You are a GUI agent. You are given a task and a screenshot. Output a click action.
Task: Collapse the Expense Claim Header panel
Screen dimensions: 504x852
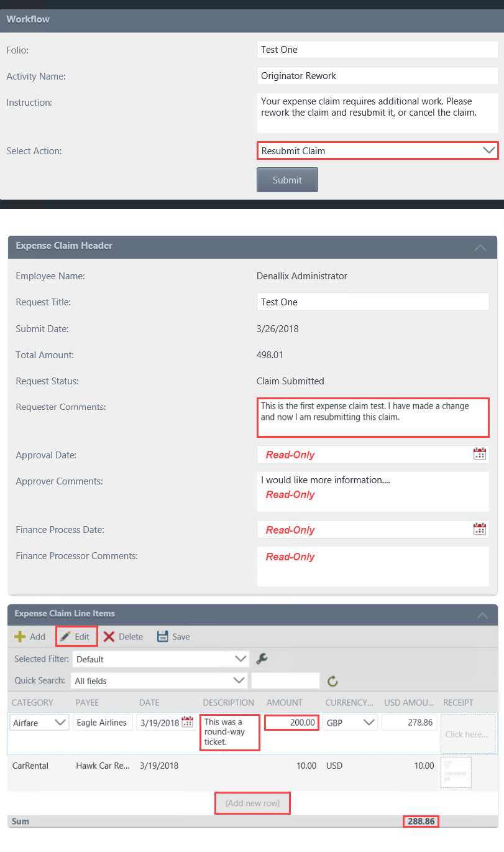480,247
